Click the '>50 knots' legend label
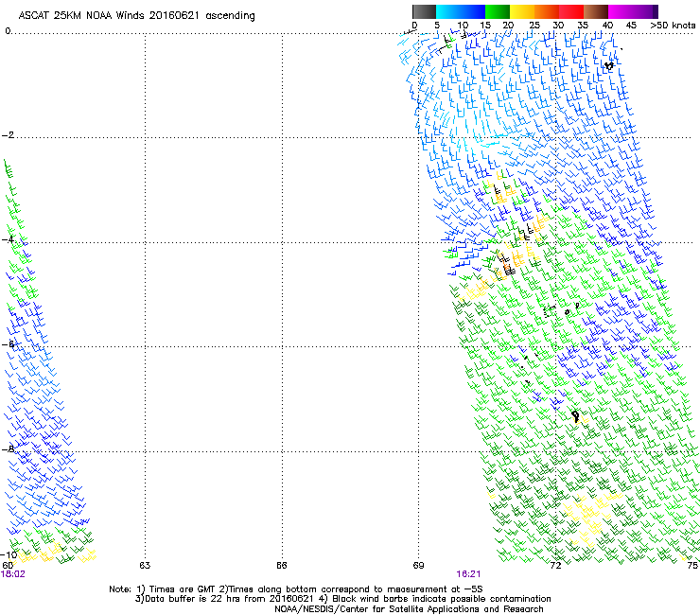The image size is (700, 615). [673, 26]
